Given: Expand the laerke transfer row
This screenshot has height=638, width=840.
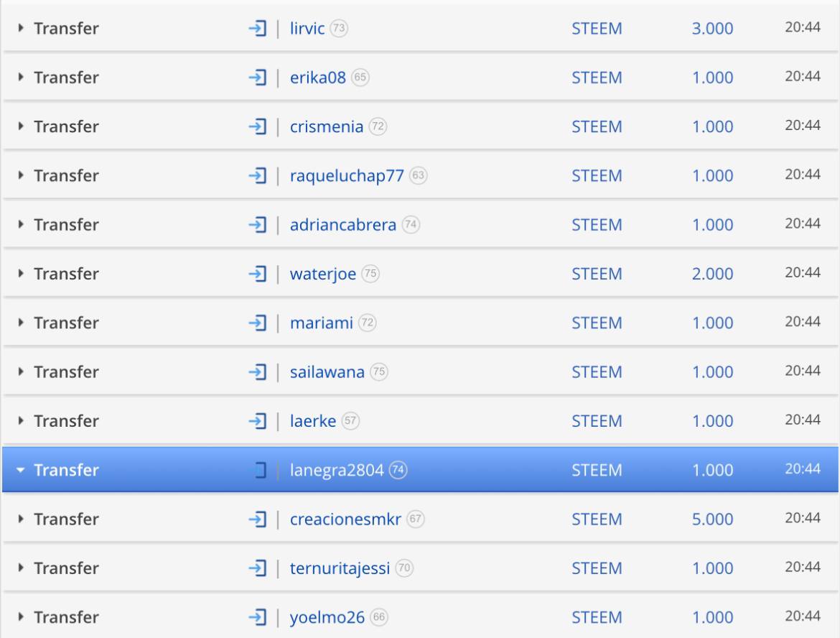Looking at the screenshot, I should point(21,421).
